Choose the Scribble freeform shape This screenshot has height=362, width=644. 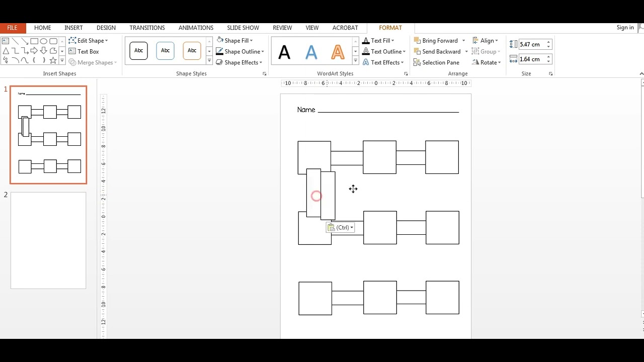[6, 60]
